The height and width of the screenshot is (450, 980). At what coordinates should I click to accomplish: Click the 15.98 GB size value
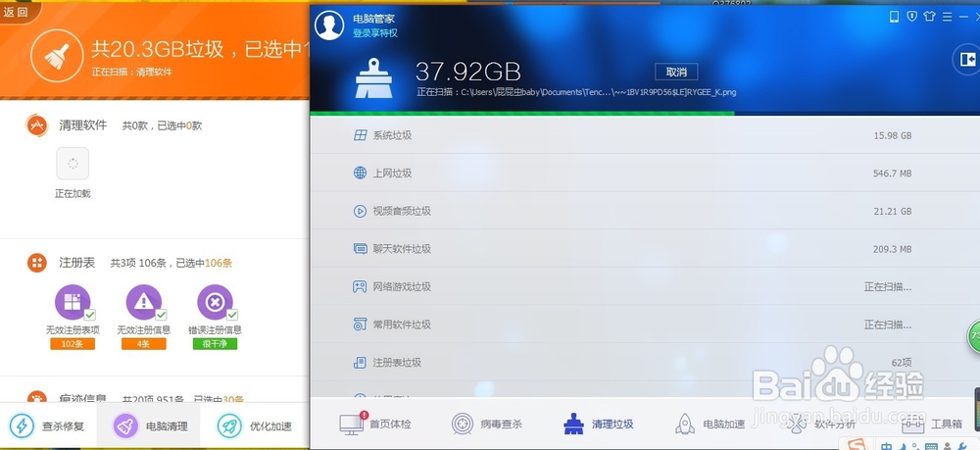tap(893, 135)
